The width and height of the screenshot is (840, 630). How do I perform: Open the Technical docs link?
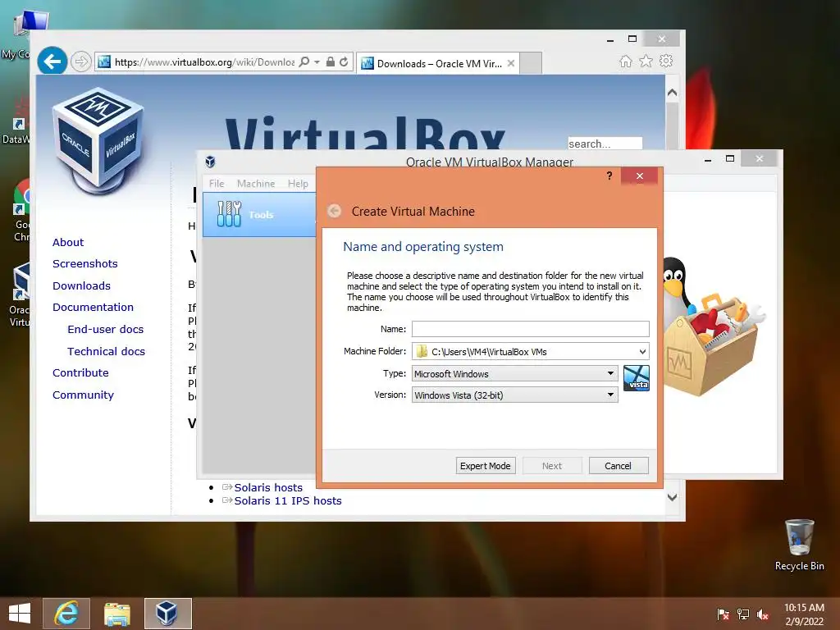click(106, 351)
